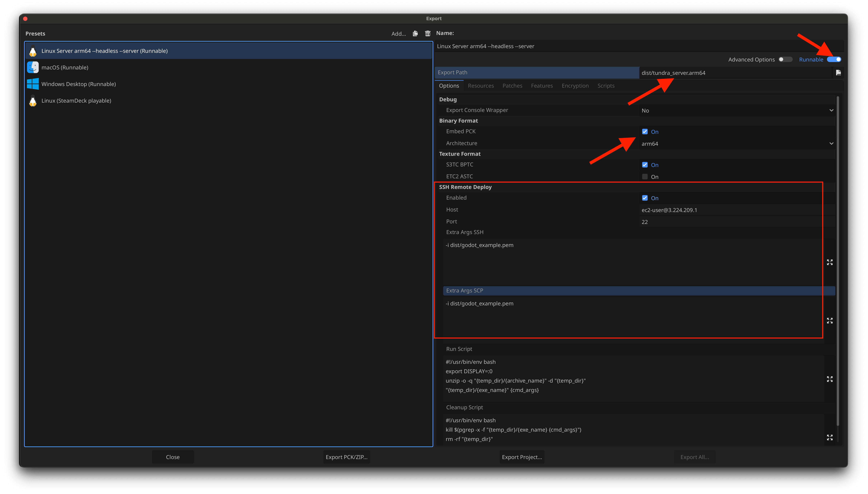This screenshot has width=868, height=494.
Task: Toggle the Runnable switch off
Action: pyautogui.click(x=834, y=59)
